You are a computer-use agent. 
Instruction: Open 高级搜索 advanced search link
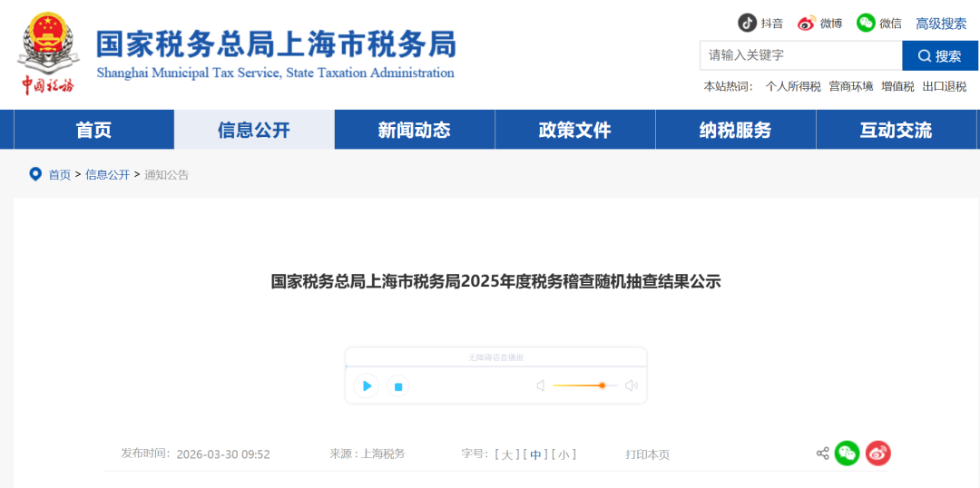coord(941,24)
